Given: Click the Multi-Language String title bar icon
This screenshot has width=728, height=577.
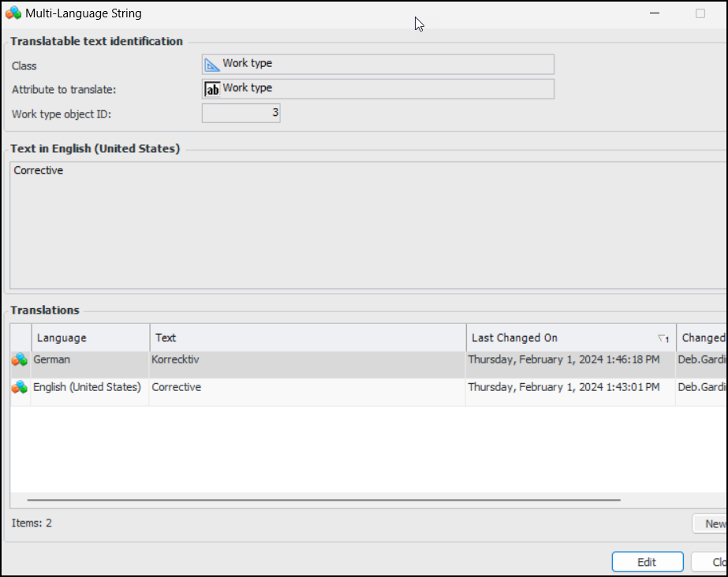Looking at the screenshot, I should pos(13,13).
